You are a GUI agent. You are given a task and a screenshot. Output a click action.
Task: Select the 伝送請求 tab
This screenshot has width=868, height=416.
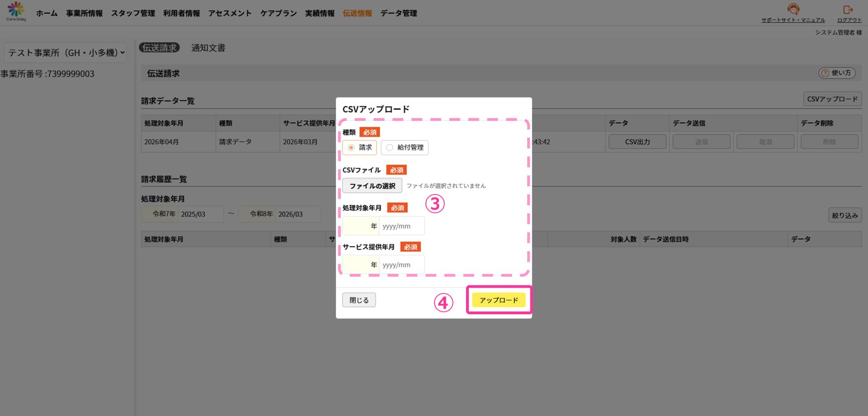coord(159,48)
